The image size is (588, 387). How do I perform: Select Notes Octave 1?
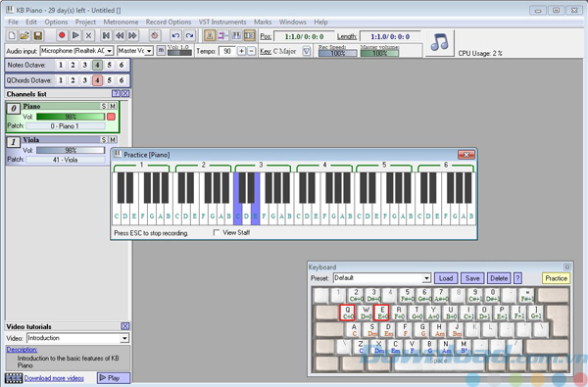pos(61,66)
